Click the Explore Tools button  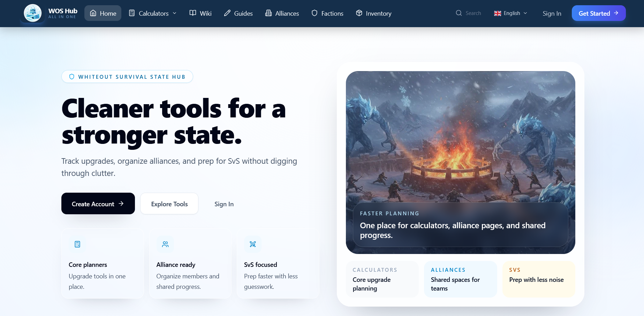[x=169, y=203]
